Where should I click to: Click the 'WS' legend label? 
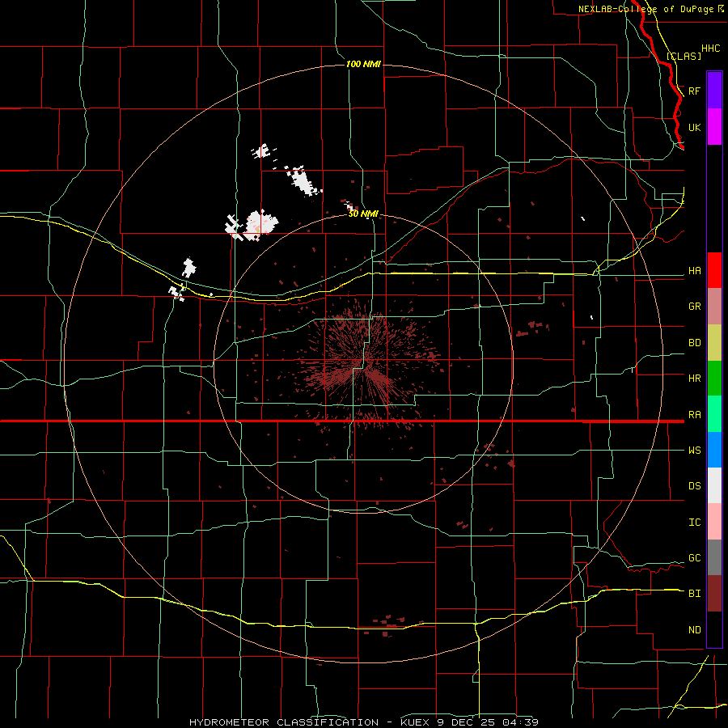tap(695, 451)
